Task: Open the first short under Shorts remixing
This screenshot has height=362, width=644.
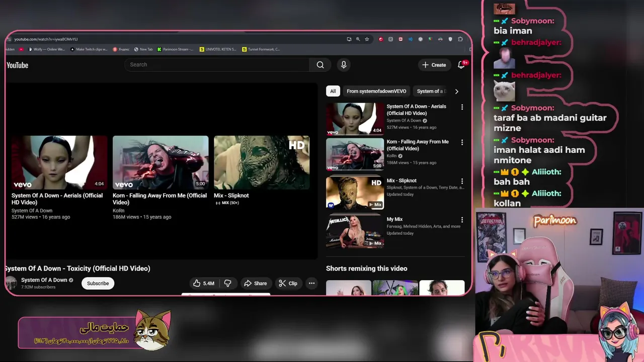Action: click(x=348, y=287)
